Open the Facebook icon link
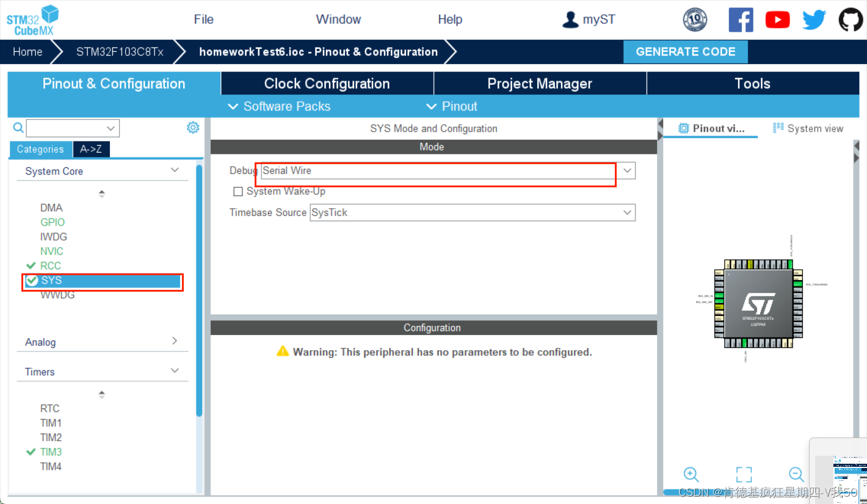Image resolution: width=867 pixels, height=504 pixels. (741, 20)
